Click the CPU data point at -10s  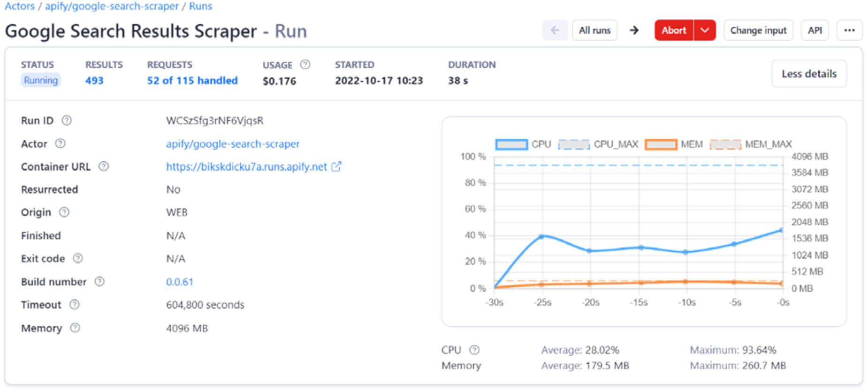(685, 252)
